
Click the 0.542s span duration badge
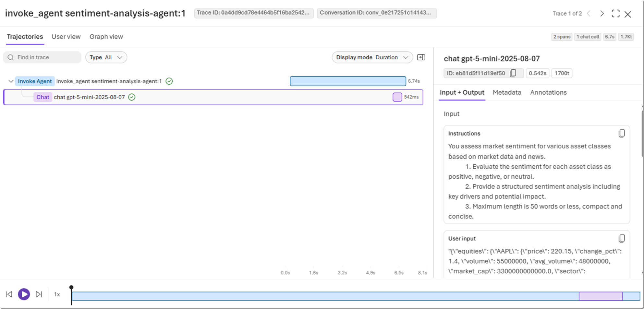[538, 73]
